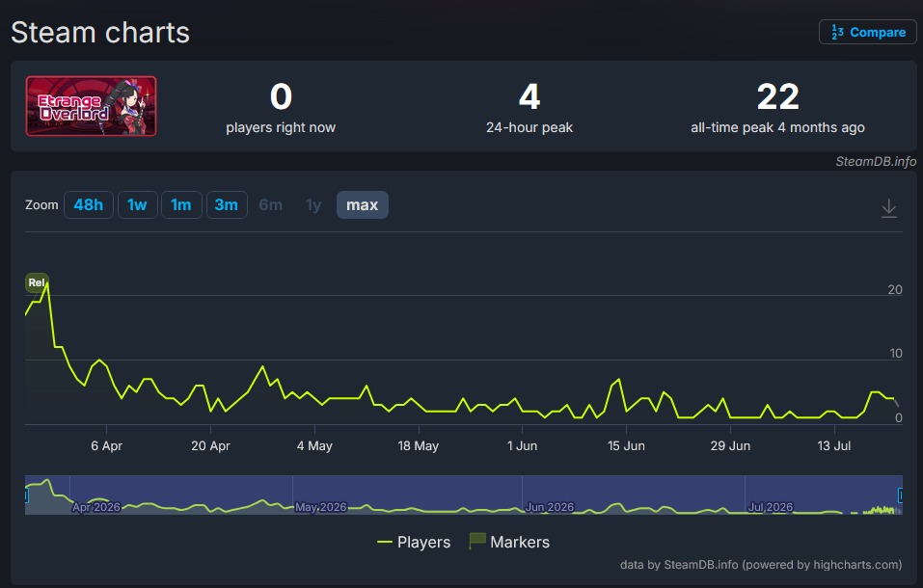
Task: Click the players right now value
Action: click(x=281, y=96)
